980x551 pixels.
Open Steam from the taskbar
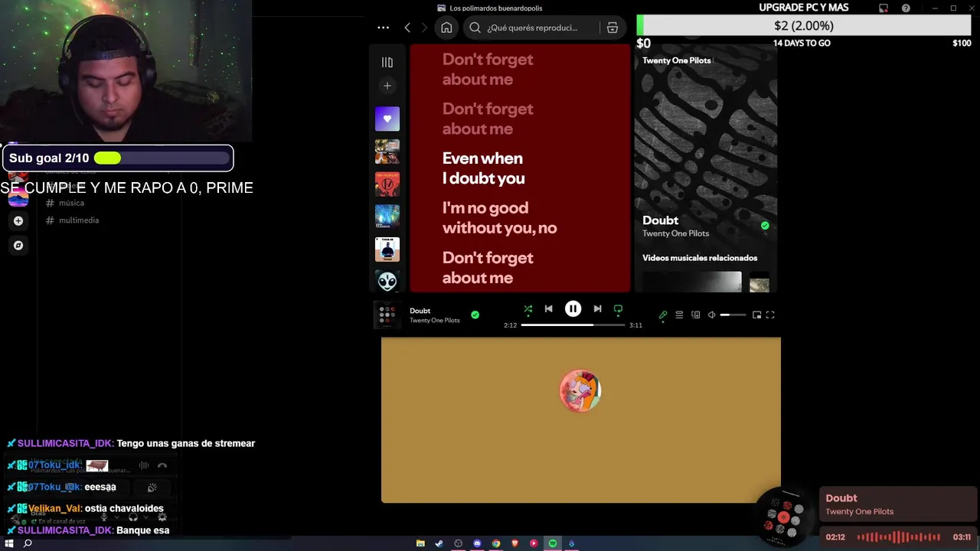(x=439, y=543)
